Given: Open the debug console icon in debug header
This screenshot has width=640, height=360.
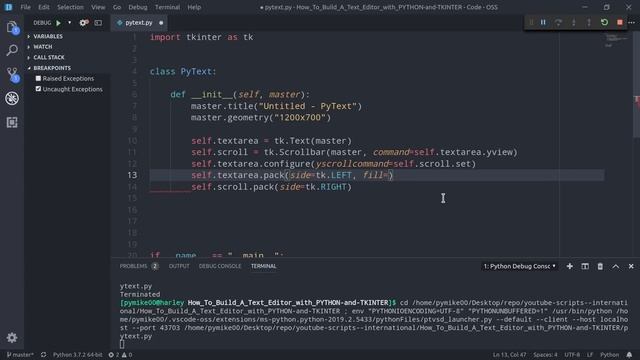Looking at the screenshot, I should (x=98, y=23).
